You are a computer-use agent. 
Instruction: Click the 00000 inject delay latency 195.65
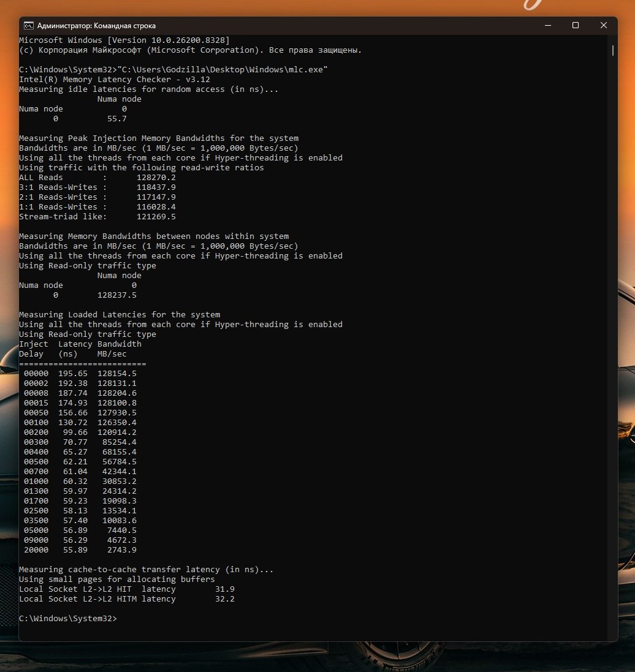coord(73,374)
